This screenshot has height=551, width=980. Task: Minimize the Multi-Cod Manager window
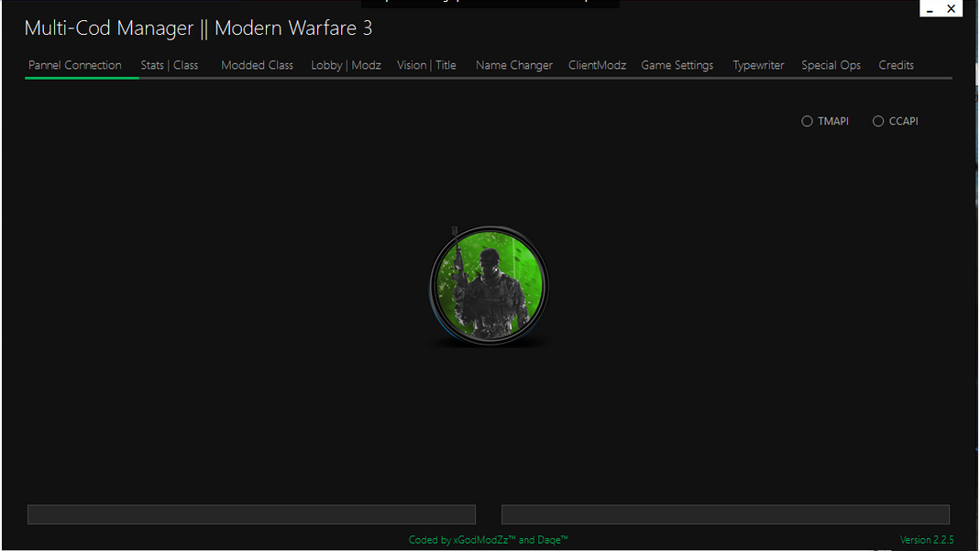click(931, 8)
